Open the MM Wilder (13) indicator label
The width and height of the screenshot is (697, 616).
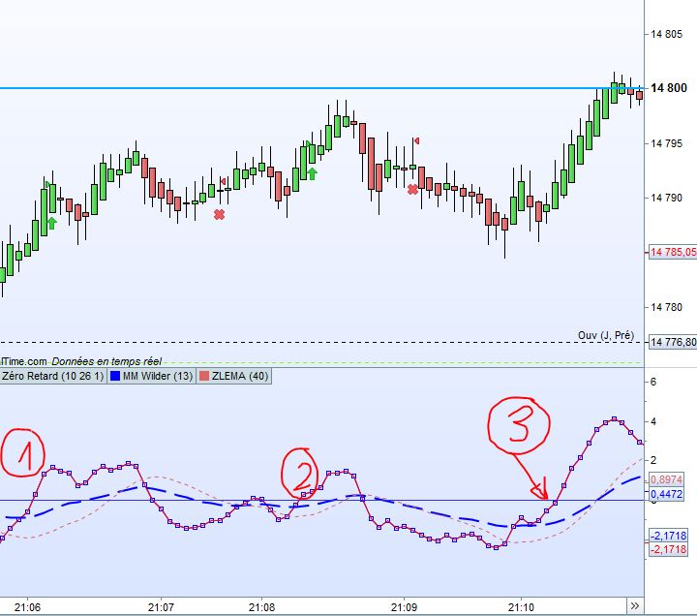152,376
